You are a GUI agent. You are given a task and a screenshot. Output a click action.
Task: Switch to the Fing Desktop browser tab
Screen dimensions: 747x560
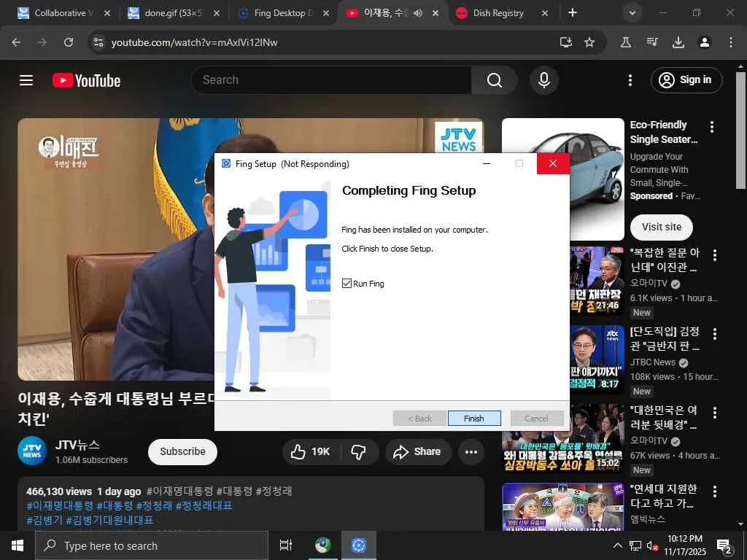click(x=284, y=13)
